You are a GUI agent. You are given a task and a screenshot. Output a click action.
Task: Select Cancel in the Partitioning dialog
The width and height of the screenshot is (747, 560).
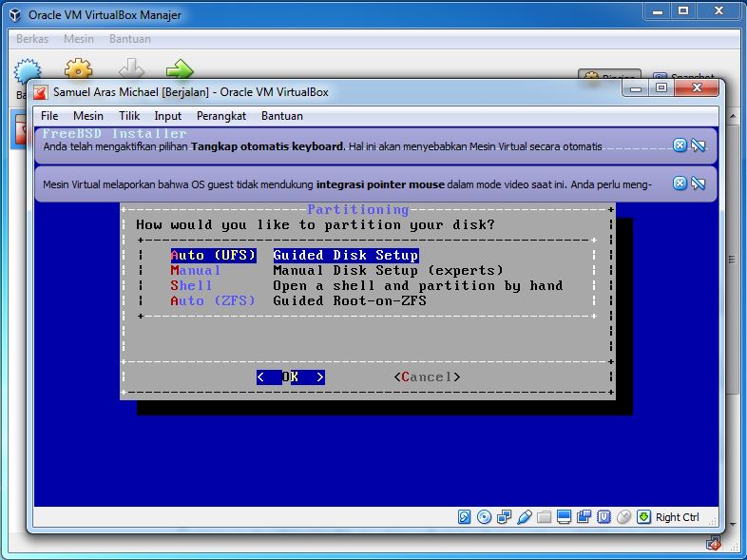click(427, 377)
